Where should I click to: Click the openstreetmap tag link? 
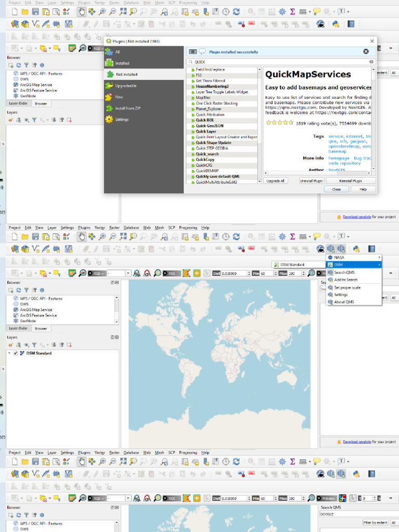point(344,146)
